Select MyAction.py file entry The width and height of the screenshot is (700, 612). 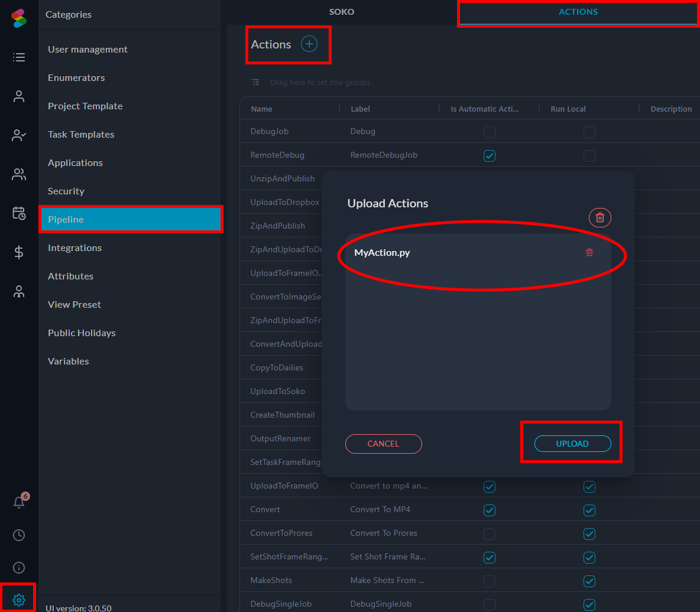pyautogui.click(x=382, y=252)
